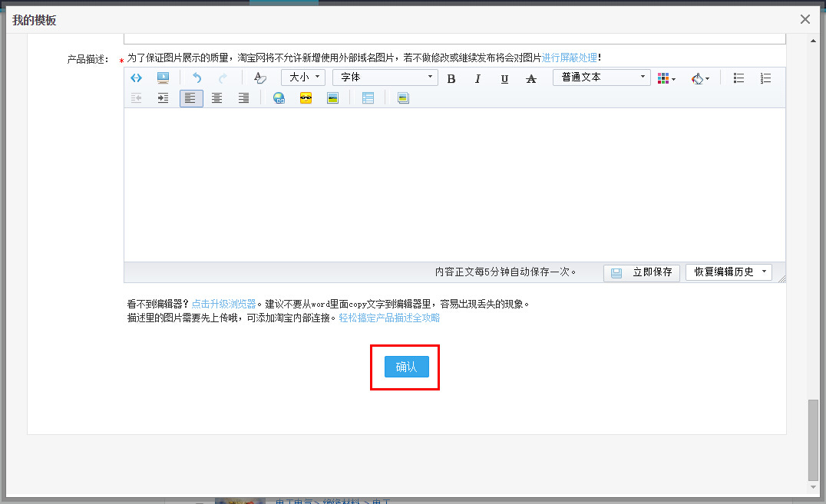Click the HTML source code icon
826x504 pixels.
click(x=137, y=77)
